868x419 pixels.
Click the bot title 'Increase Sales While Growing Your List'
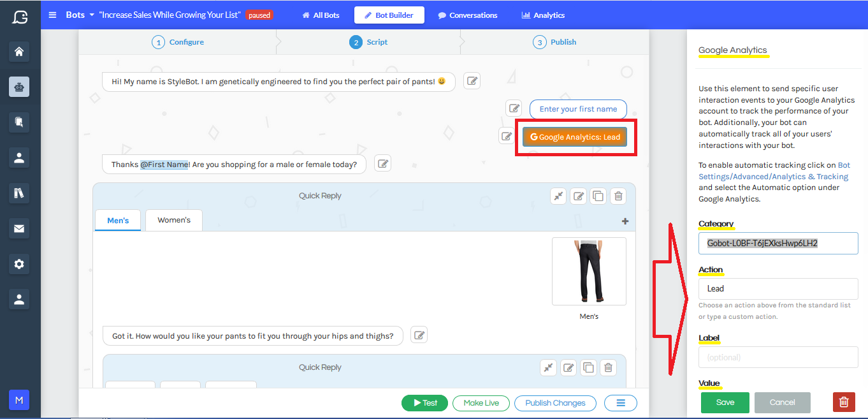tap(170, 15)
